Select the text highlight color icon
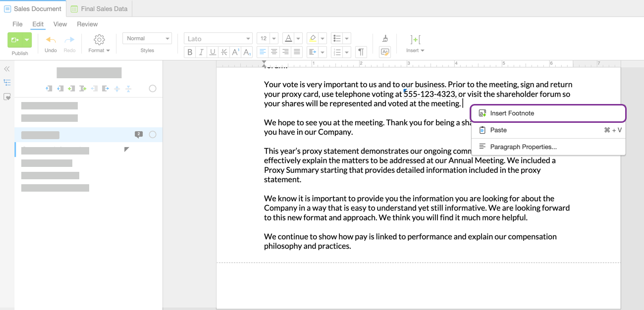The image size is (644, 310). point(314,38)
